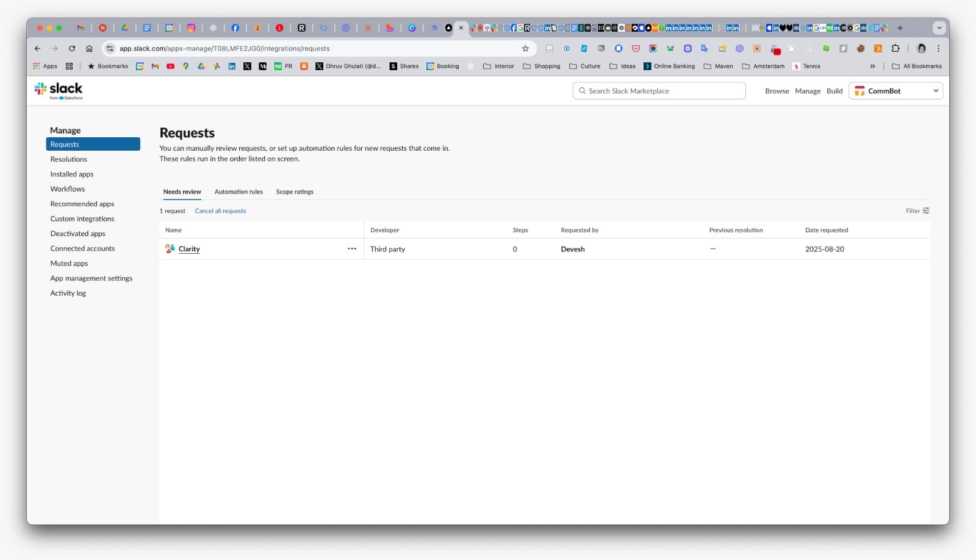The width and height of the screenshot is (976, 560).
Task: Bookmark the page with the star icon
Action: pos(524,48)
